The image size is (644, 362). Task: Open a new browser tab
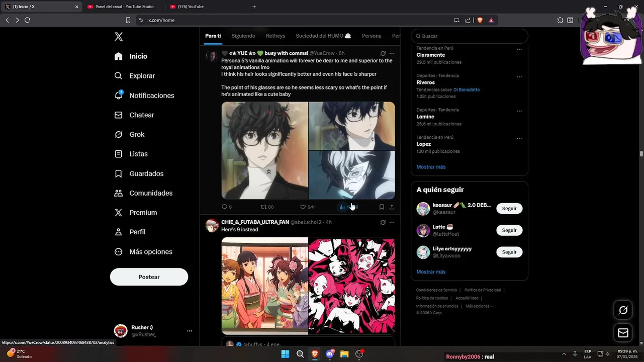(254, 7)
